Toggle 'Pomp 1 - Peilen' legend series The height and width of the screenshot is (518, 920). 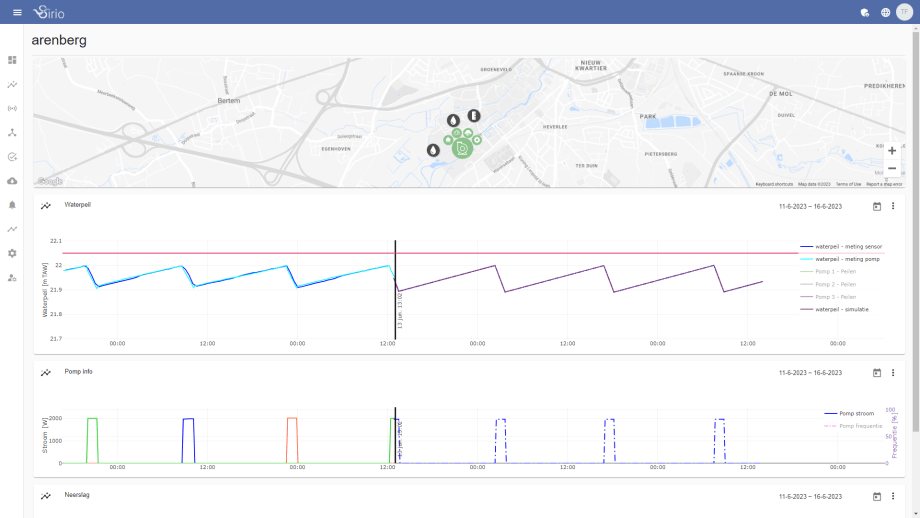click(835, 271)
